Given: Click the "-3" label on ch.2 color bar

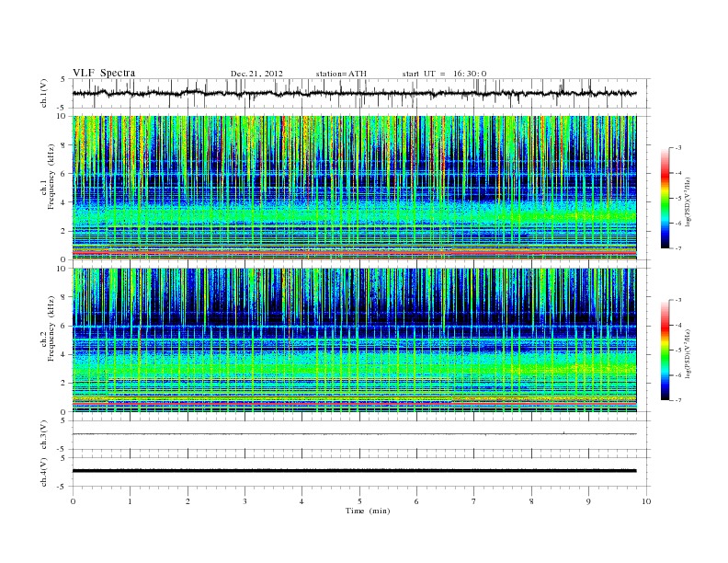Looking at the screenshot, I should pyautogui.click(x=678, y=300).
